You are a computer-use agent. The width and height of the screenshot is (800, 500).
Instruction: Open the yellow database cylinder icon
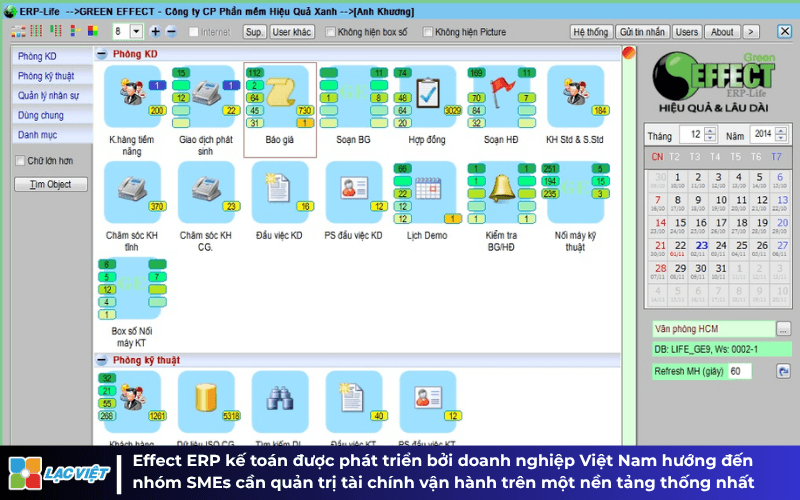206,402
